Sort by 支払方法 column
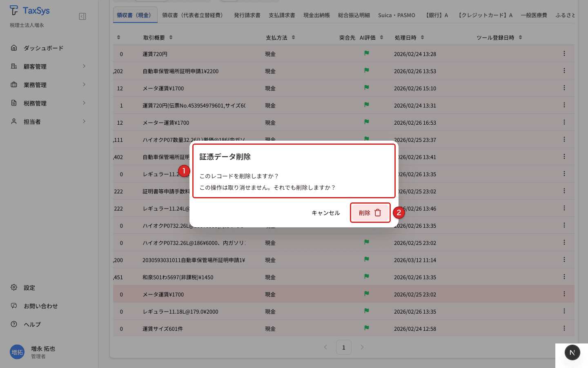The image size is (588, 368). (293, 38)
